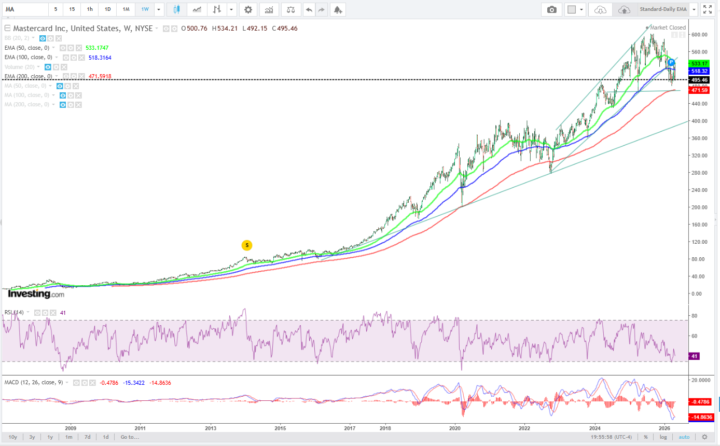
Task: Select the 1D timeframe
Action: 107,9
